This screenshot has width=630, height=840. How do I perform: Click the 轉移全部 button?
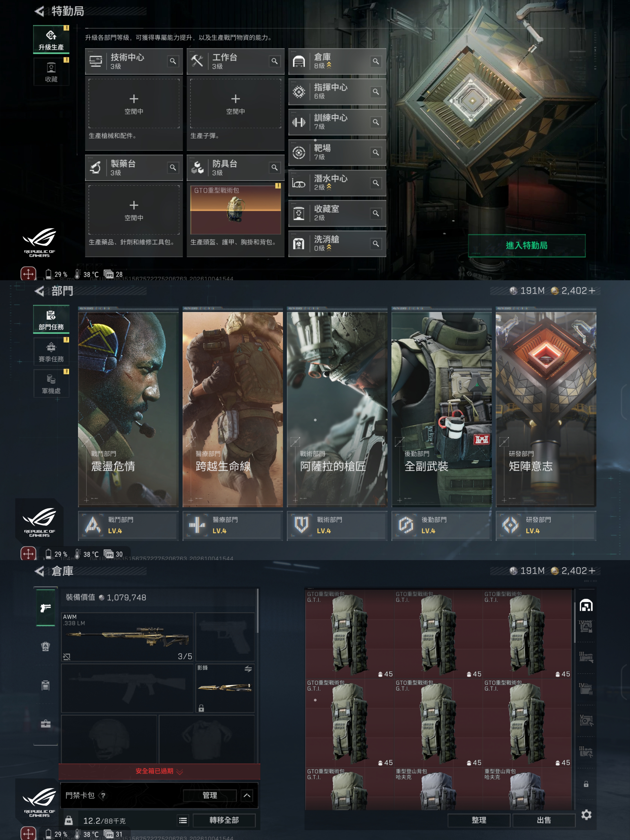point(224,820)
